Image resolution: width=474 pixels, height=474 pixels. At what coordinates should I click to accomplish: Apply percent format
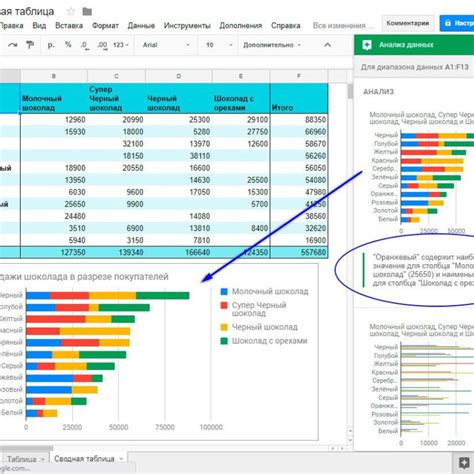tap(68, 45)
